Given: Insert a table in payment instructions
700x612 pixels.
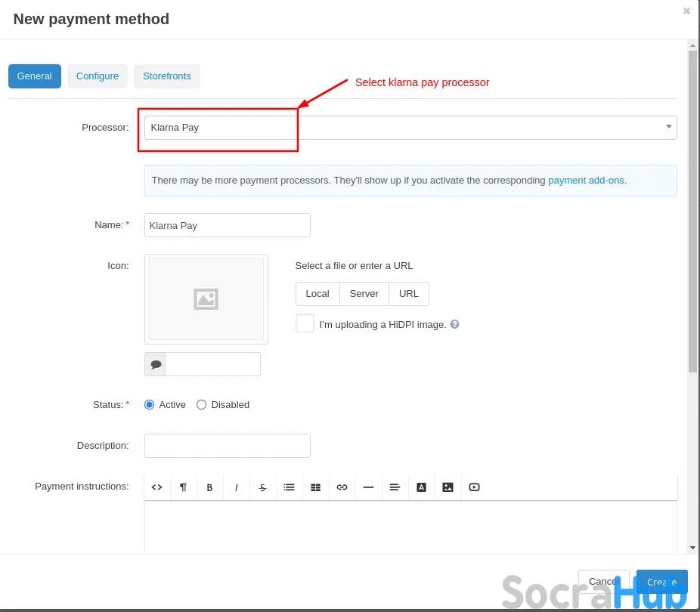Looking at the screenshot, I should click(316, 487).
